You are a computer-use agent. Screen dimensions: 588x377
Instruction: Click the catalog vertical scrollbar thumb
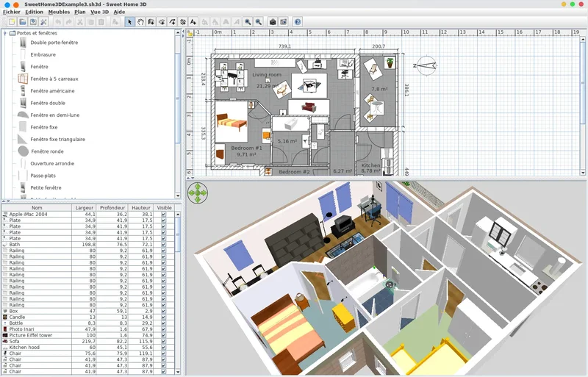(178, 98)
